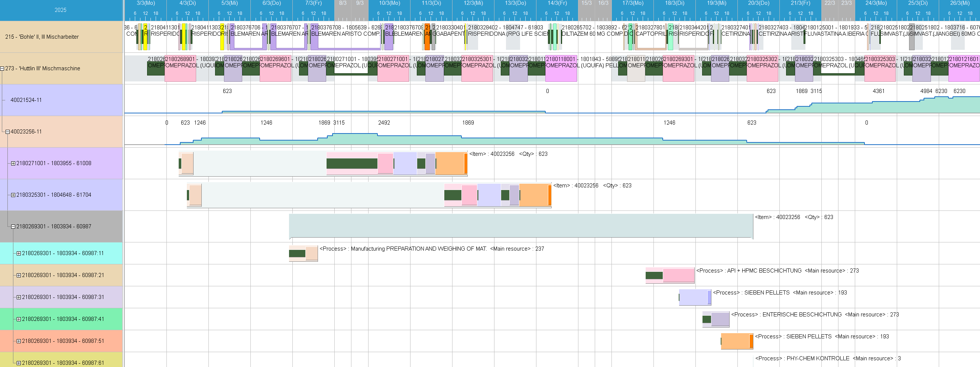Click the 10/3(Mo) date column header
This screenshot has width=980, height=367.
389,3
